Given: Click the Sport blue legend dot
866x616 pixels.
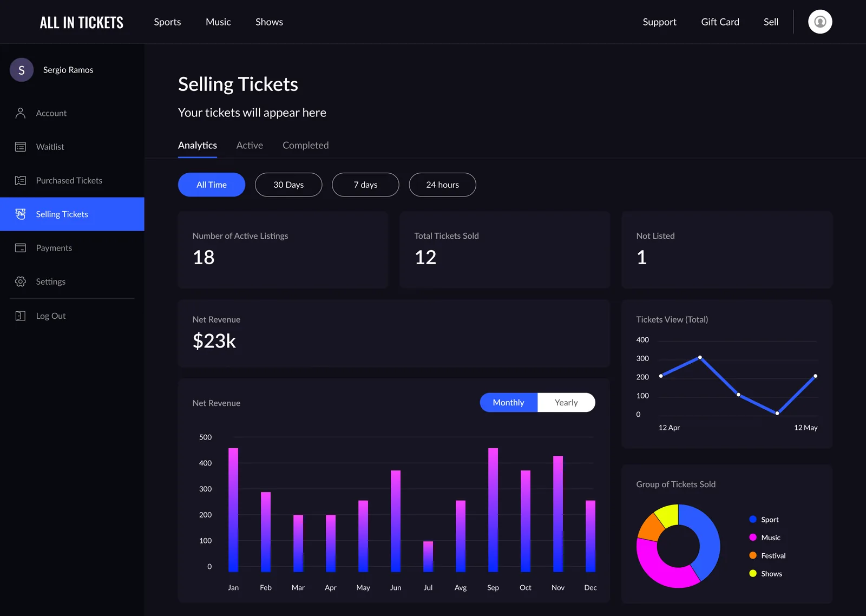Looking at the screenshot, I should 753,519.
